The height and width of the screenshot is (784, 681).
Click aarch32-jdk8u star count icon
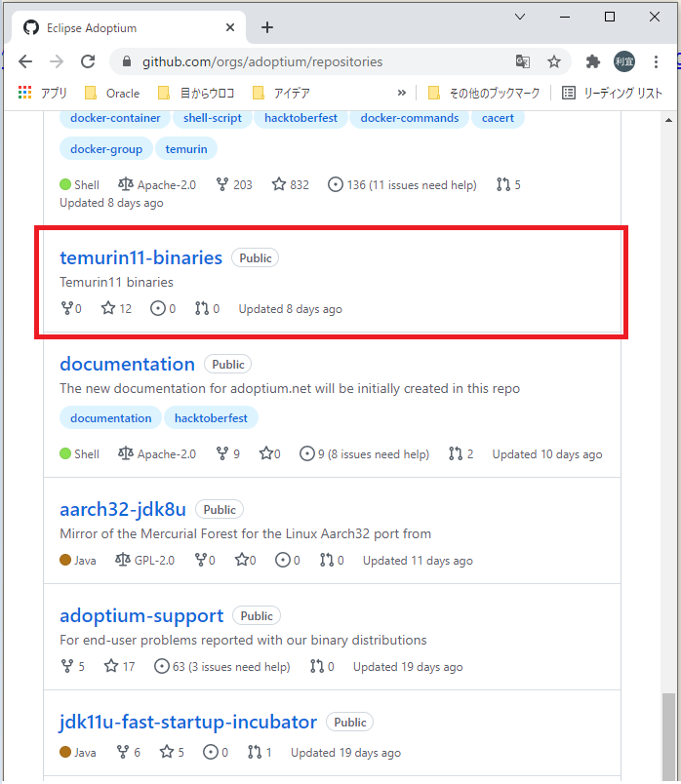click(x=242, y=560)
